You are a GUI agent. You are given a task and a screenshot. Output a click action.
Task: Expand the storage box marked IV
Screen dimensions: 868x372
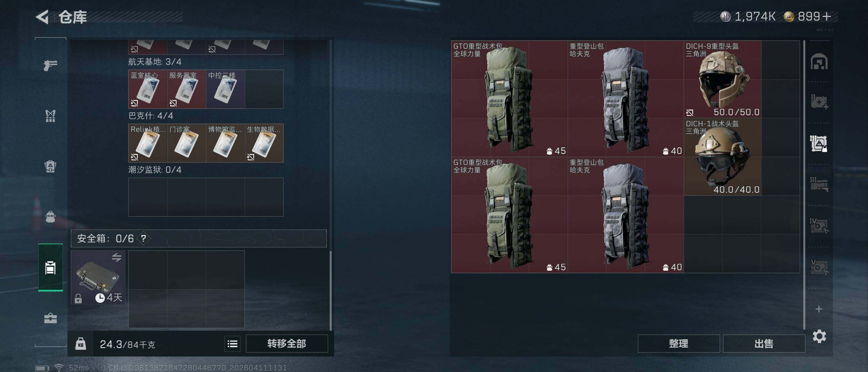point(819,226)
